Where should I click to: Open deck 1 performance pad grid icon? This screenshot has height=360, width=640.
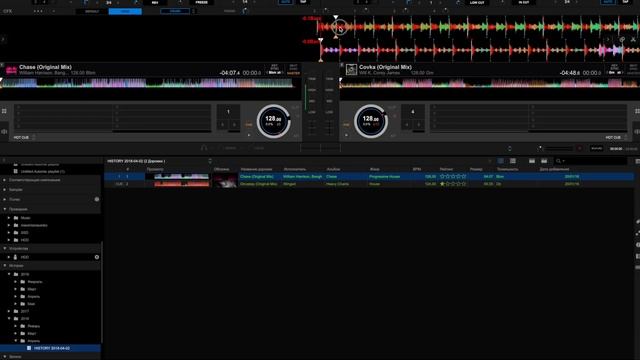pyautogui.click(x=4, y=111)
